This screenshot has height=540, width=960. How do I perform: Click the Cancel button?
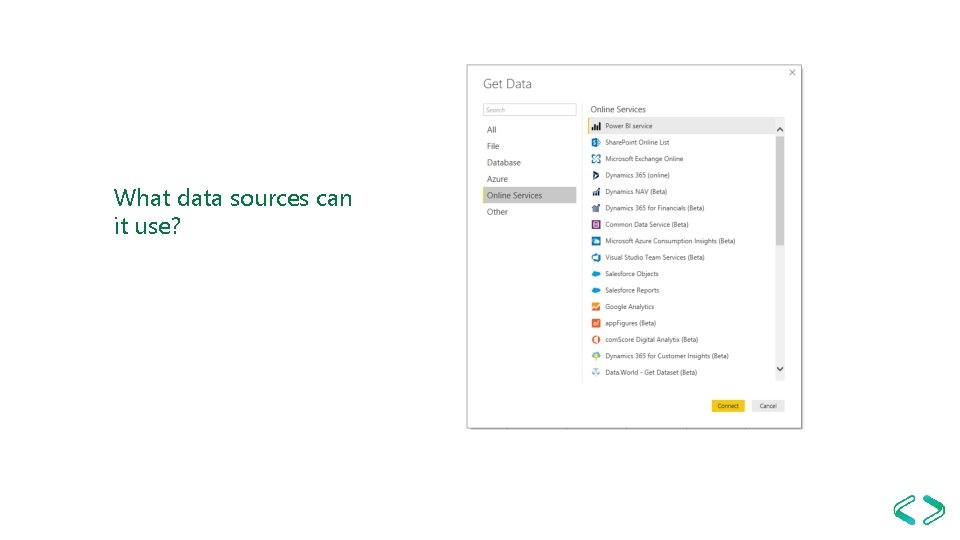pyautogui.click(x=768, y=406)
